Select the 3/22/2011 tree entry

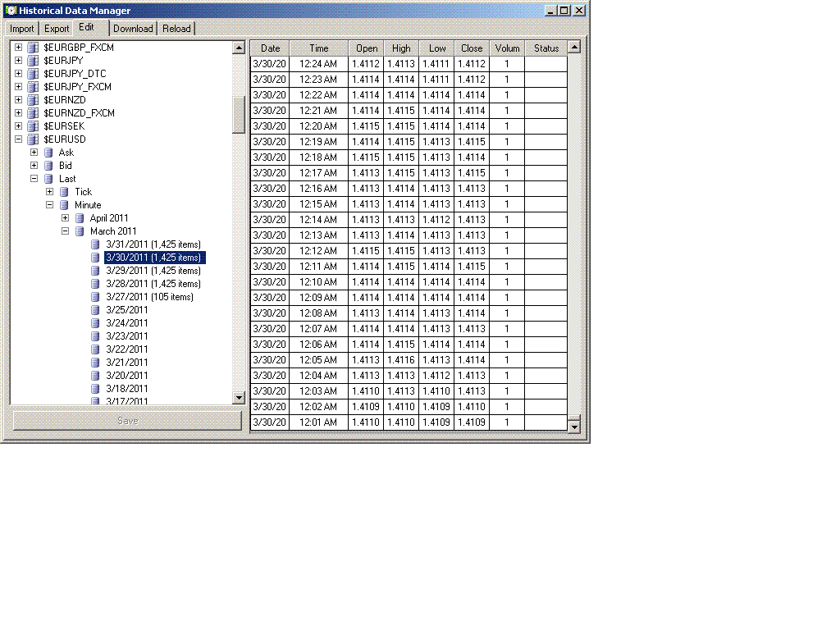[x=127, y=349]
